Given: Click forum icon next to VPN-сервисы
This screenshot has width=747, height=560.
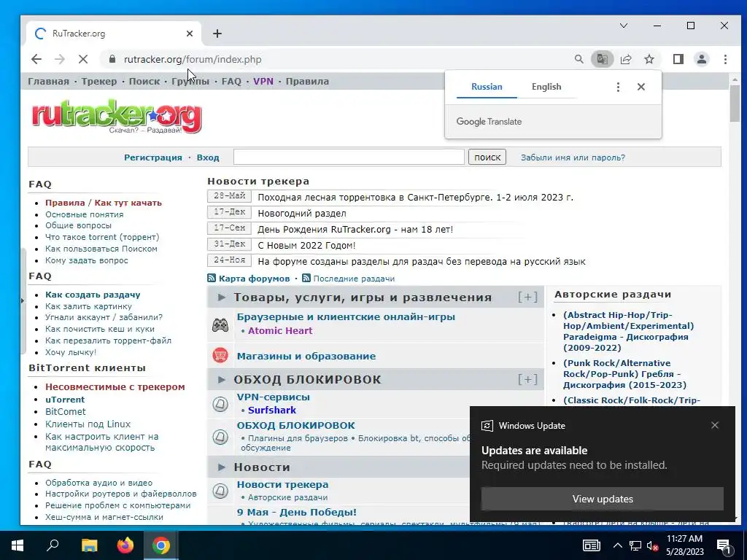Looking at the screenshot, I should [220, 404].
